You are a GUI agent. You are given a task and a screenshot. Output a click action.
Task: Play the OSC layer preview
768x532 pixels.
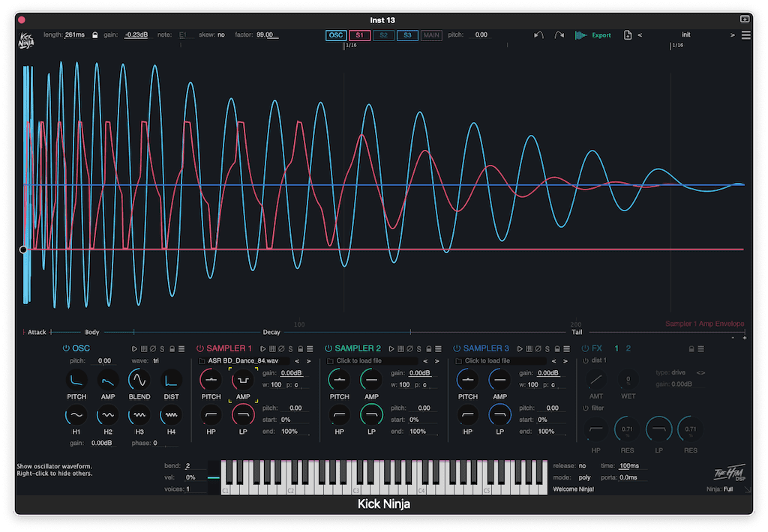point(135,349)
